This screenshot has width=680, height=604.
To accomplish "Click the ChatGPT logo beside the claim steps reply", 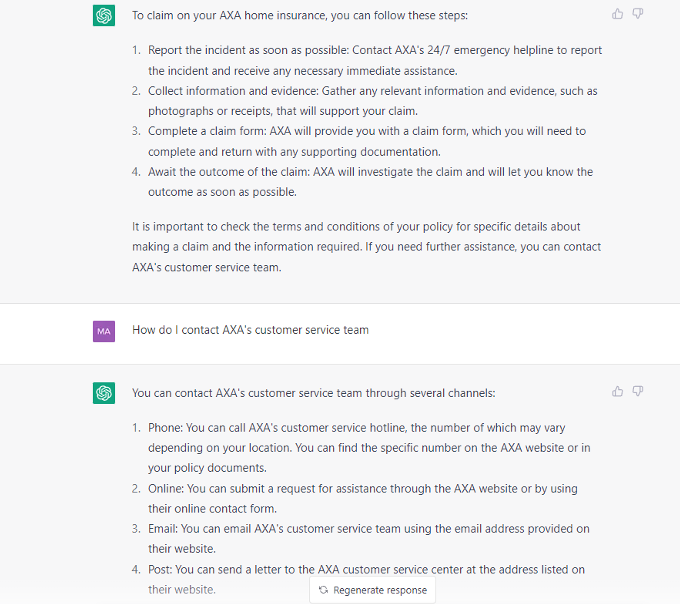I will point(104,16).
